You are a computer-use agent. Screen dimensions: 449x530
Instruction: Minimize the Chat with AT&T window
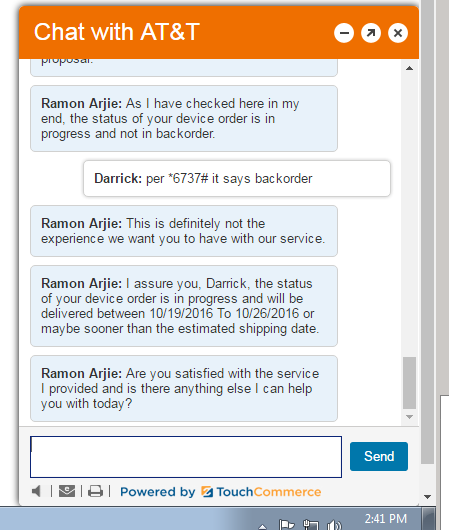[344, 33]
